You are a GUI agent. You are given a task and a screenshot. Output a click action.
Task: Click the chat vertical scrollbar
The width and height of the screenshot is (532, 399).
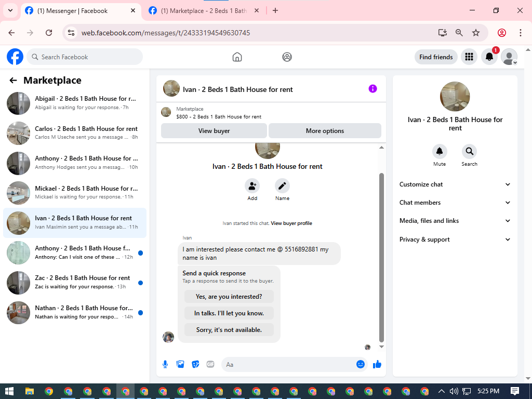point(381,257)
